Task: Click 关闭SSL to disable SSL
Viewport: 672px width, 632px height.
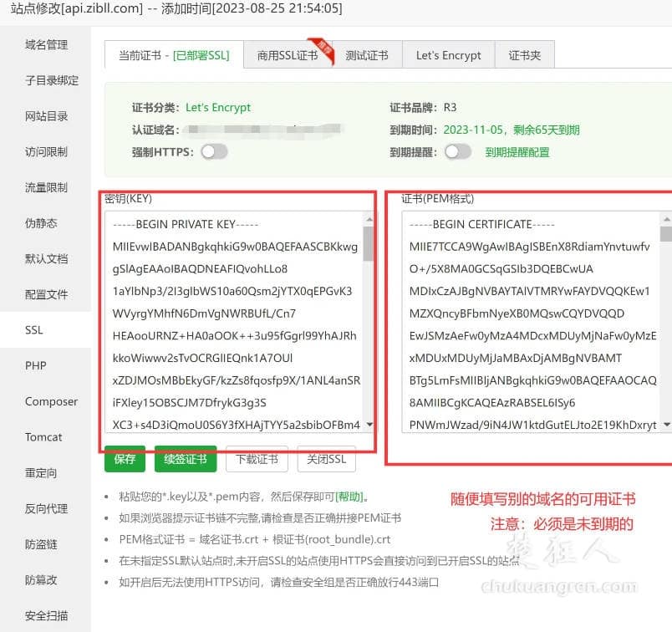Action: [326, 458]
